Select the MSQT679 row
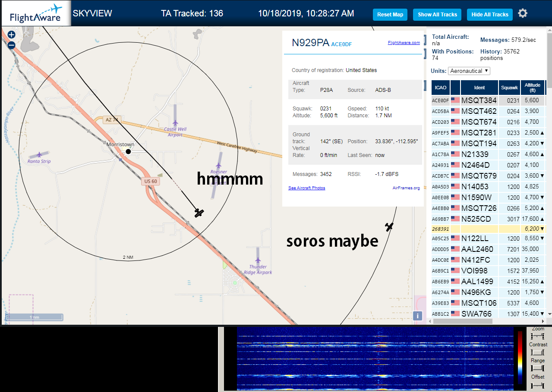Image resolution: width=552 pixels, height=392 pixels. click(x=489, y=176)
